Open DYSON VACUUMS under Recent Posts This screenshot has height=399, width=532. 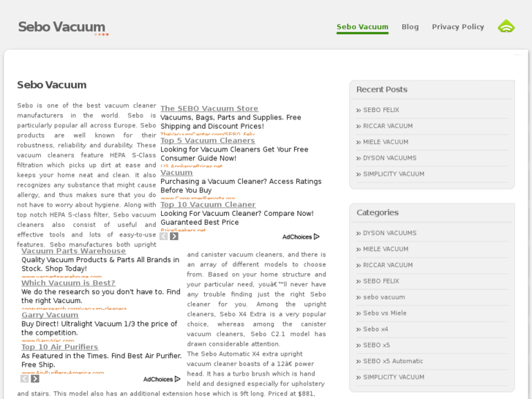(x=389, y=158)
